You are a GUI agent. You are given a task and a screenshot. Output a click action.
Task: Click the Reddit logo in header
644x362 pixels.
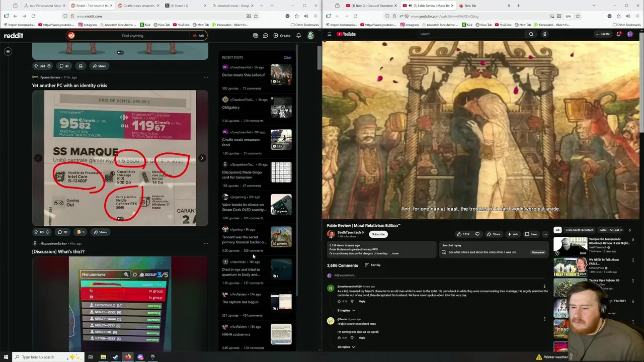[14, 36]
